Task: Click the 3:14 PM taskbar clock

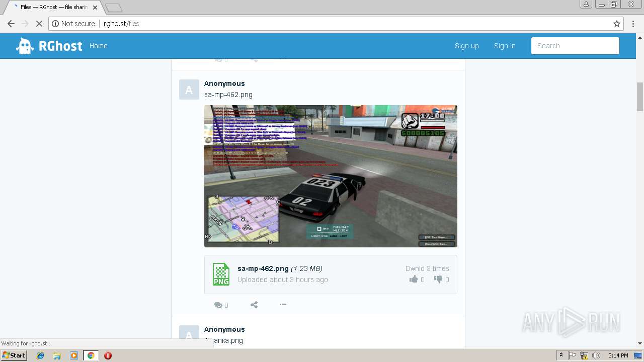Action: [618, 355]
